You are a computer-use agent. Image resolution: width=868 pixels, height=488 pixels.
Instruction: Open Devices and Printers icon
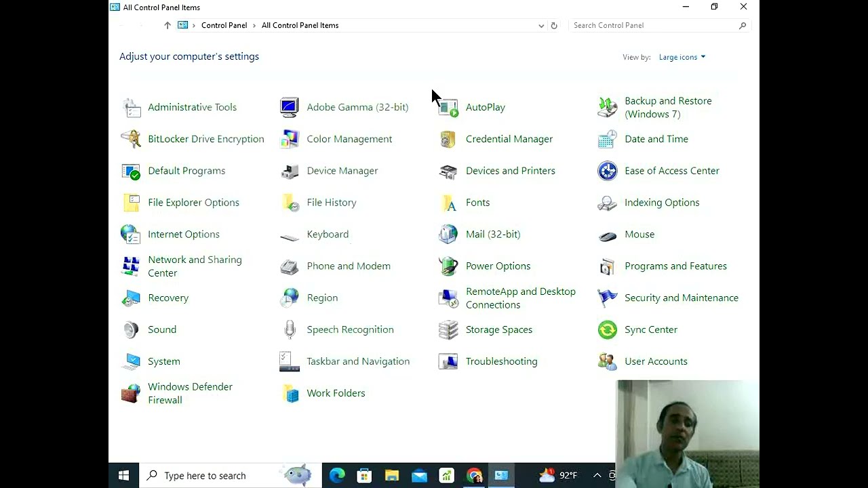448,171
